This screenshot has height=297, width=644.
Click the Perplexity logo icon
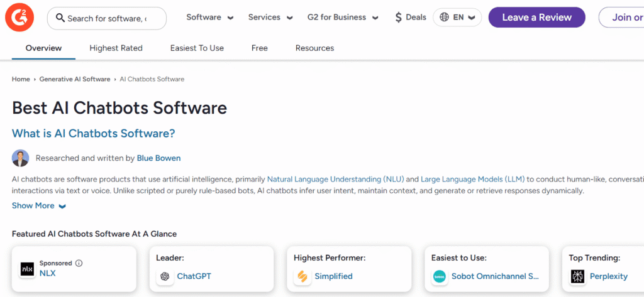pos(577,276)
